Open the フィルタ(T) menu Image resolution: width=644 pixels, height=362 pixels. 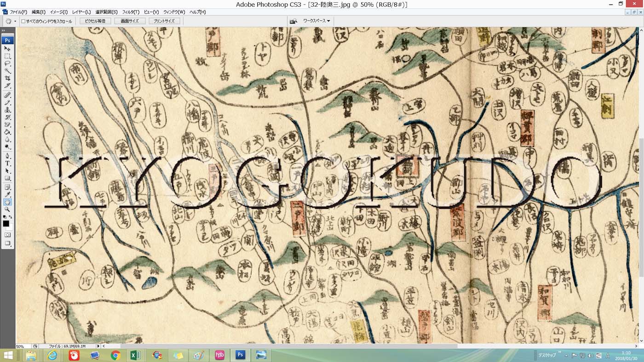(x=131, y=12)
